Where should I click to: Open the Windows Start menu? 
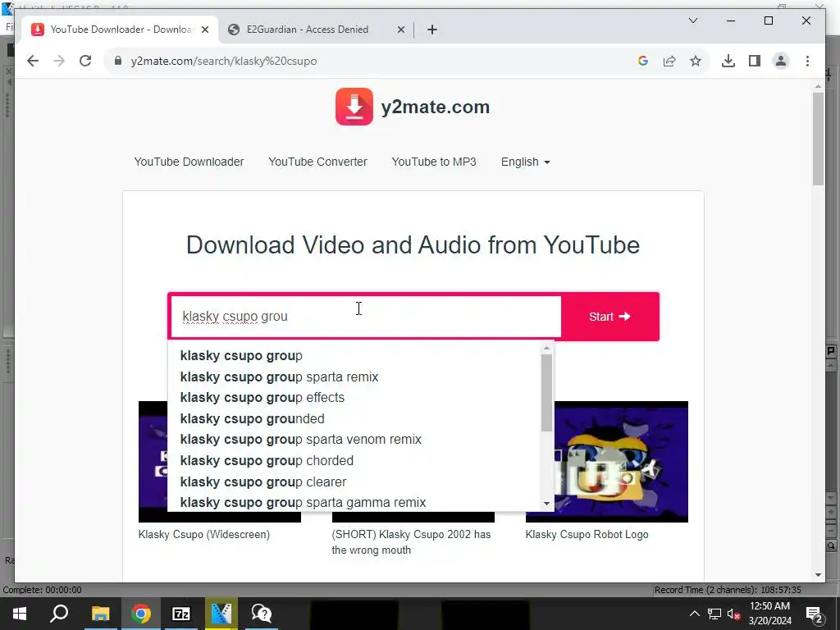pos(20,614)
